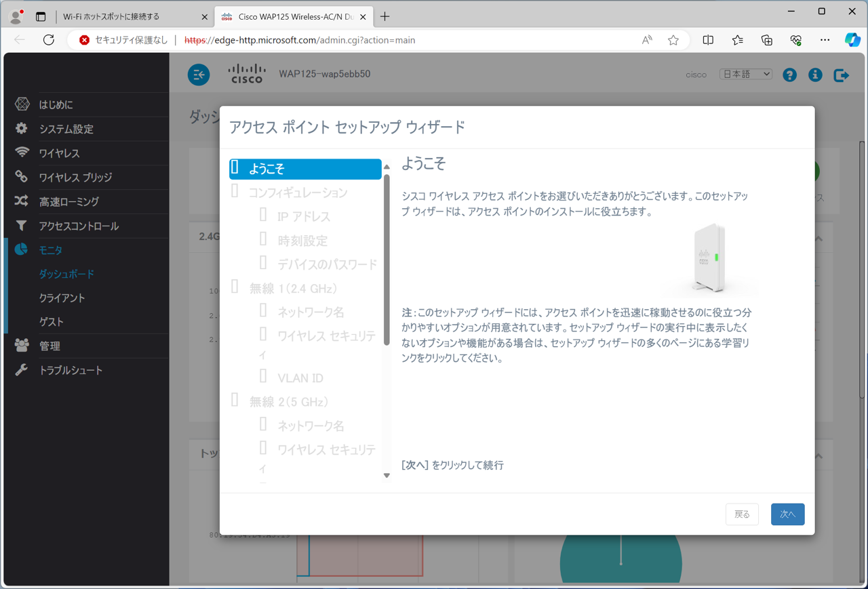Select ダッシュボード submenu item
This screenshot has width=868, height=589.
(x=66, y=274)
